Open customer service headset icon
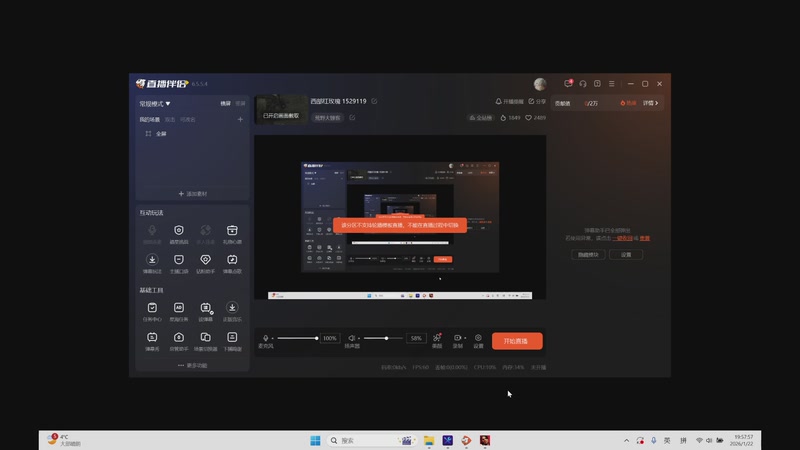Viewport: 800px width, 450px height. click(583, 84)
